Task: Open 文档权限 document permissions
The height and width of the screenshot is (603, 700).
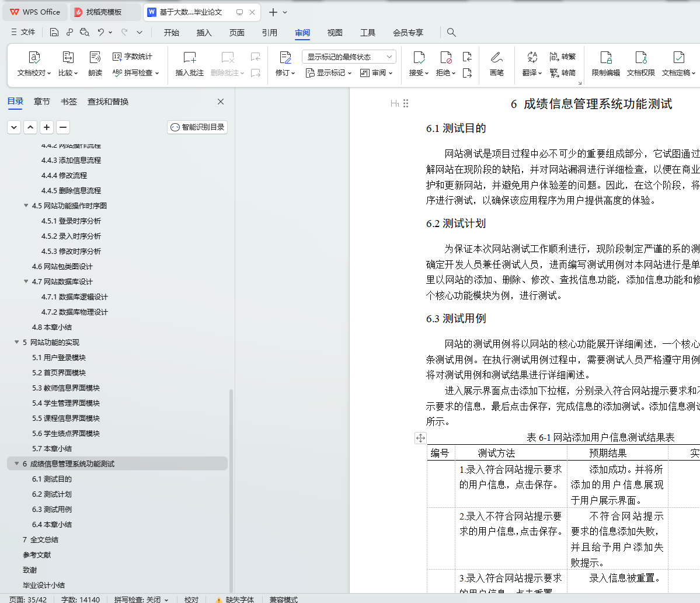Action: [x=640, y=64]
